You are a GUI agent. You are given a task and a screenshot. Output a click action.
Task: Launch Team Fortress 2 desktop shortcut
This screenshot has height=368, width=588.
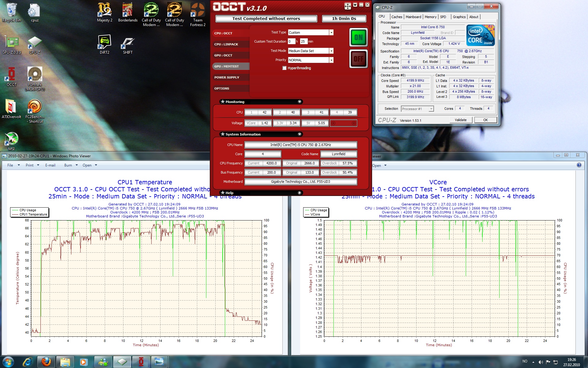(198, 15)
